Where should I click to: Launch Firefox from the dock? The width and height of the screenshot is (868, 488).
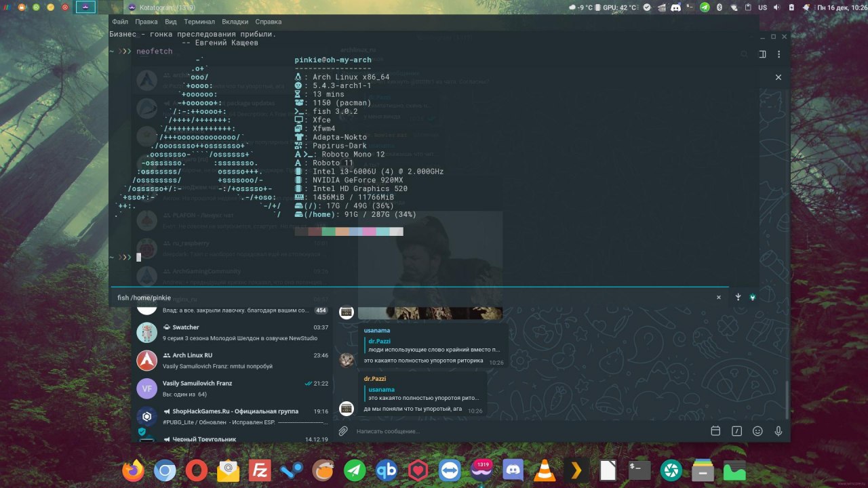133,470
